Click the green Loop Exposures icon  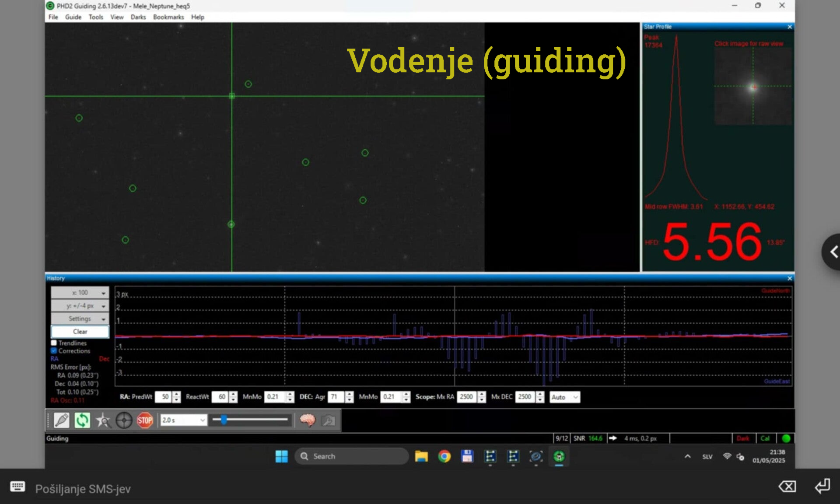[82, 420]
